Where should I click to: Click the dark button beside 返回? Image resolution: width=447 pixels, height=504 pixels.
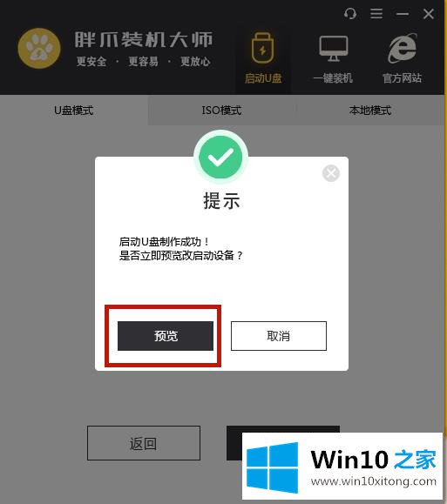click(x=234, y=443)
